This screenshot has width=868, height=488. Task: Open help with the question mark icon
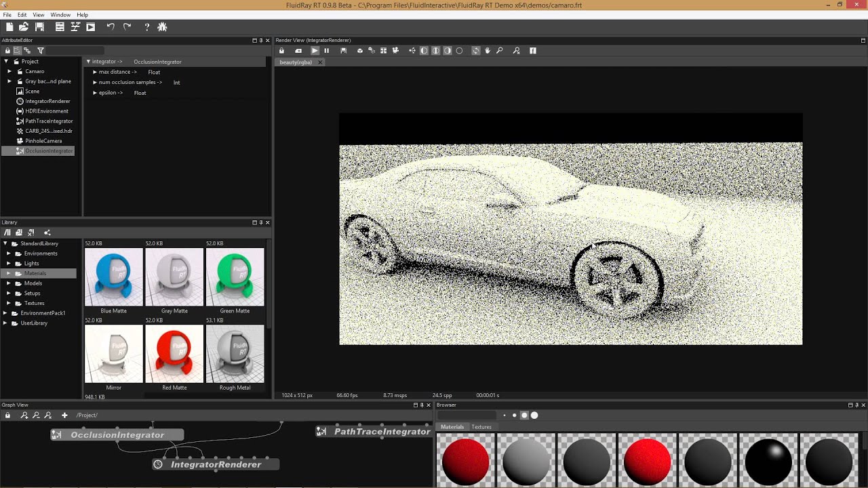click(x=146, y=26)
